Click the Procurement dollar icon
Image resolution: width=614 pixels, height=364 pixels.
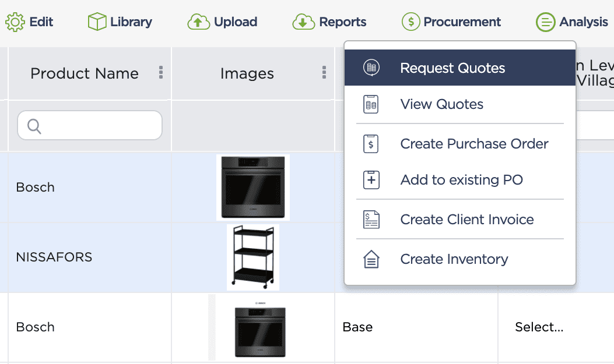tap(411, 22)
